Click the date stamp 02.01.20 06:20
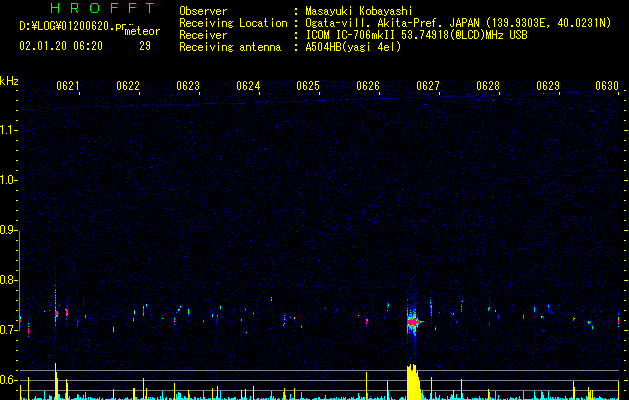 coord(61,46)
